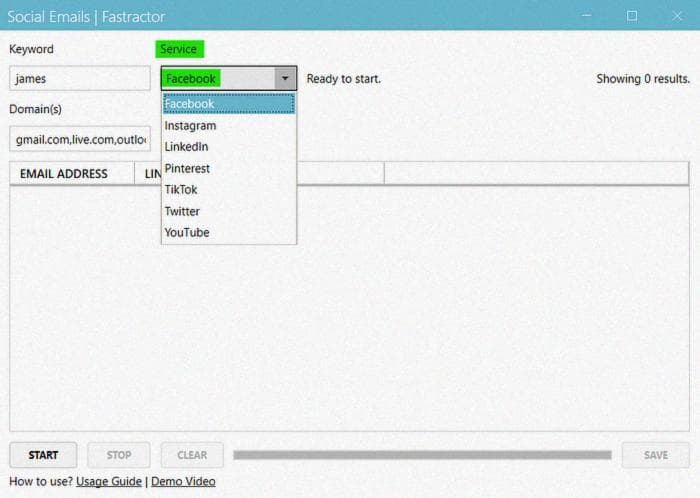The image size is (700, 498).
Task: Open the Usage Guide link
Action: coord(109,481)
